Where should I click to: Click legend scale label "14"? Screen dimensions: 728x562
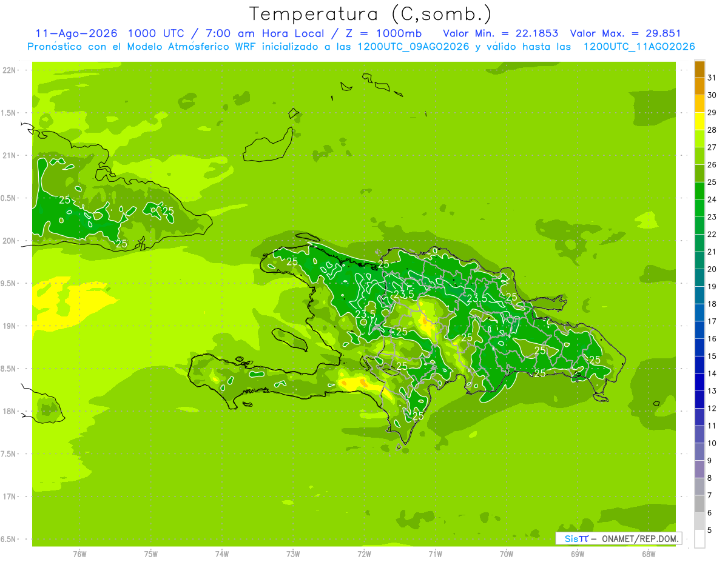tap(712, 373)
